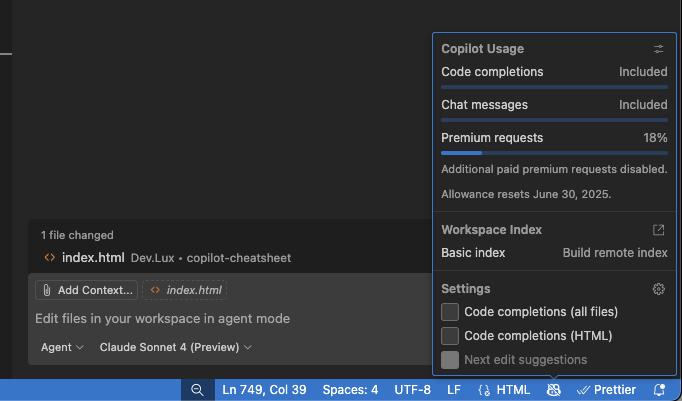This screenshot has width=682, height=401.
Task: Click the '1 file changed' header
Action: click(x=77, y=235)
